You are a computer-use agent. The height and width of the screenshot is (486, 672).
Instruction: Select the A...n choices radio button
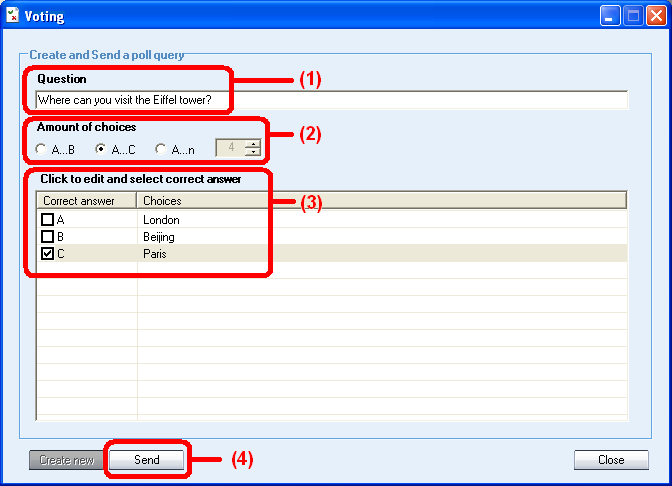pyautogui.click(x=160, y=150)
